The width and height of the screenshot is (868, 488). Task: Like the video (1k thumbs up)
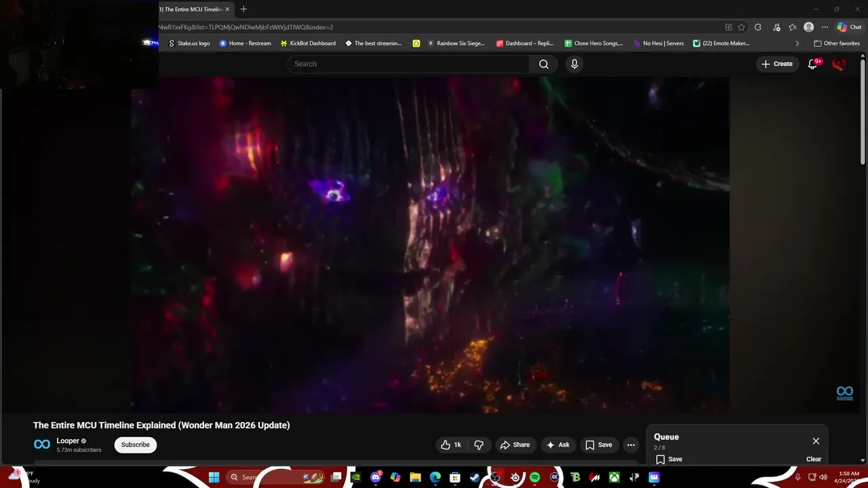pos(451,445)
